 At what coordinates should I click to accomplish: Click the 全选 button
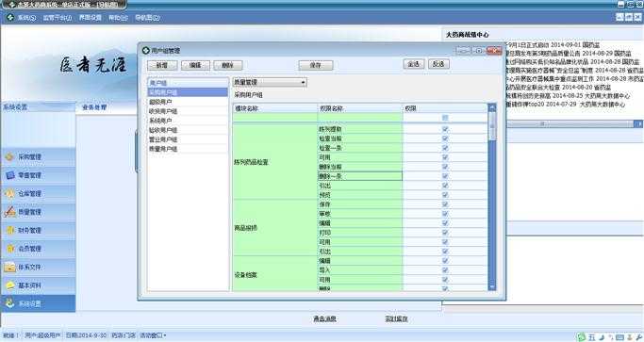pos(414,64)
